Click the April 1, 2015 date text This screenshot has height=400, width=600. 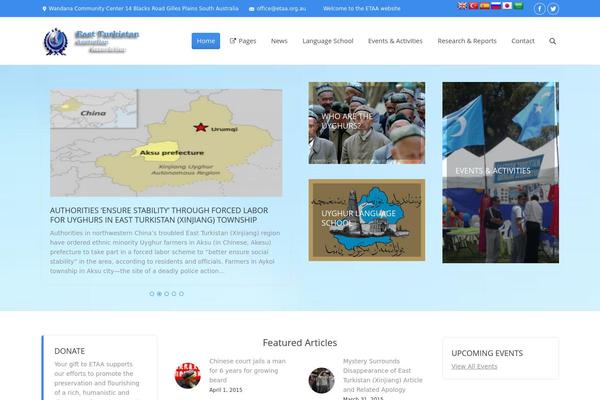click(x=226, y=390)
